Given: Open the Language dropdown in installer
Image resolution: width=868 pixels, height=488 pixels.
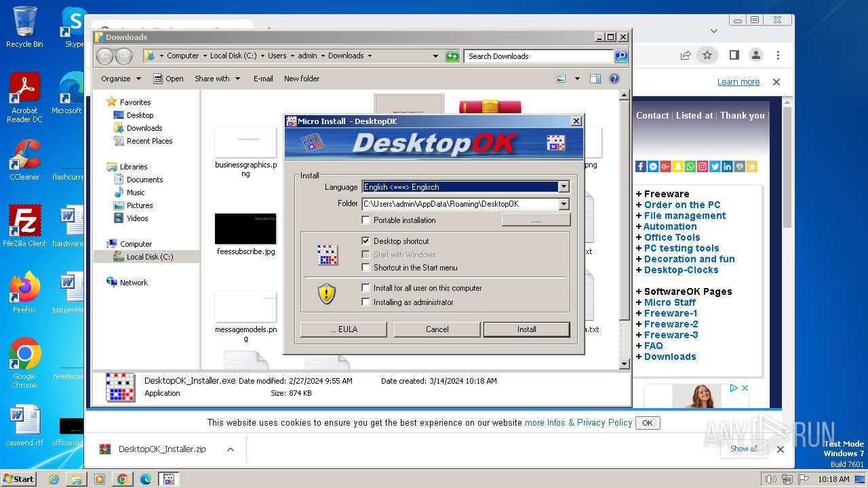Looking at the screenshot, I should 564,187.
